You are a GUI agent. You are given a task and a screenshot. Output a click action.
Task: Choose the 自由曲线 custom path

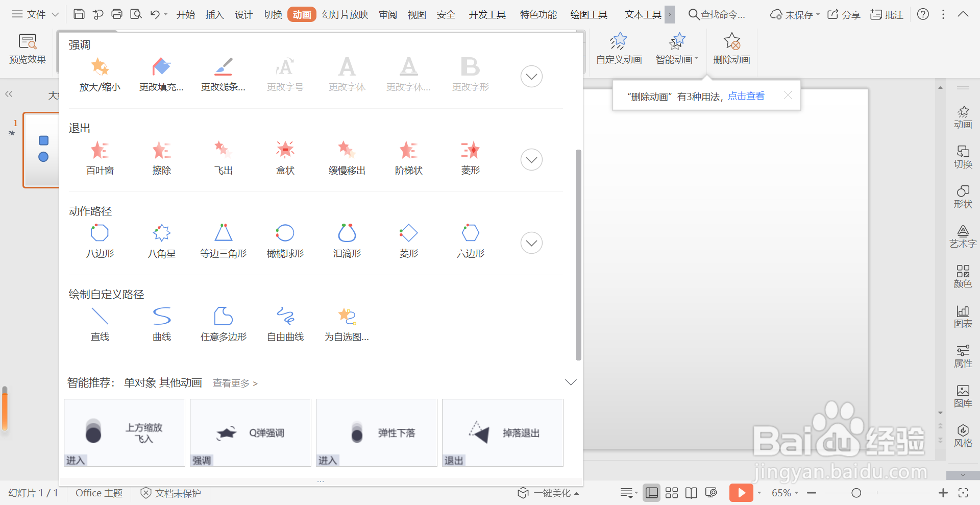point(285,323)
